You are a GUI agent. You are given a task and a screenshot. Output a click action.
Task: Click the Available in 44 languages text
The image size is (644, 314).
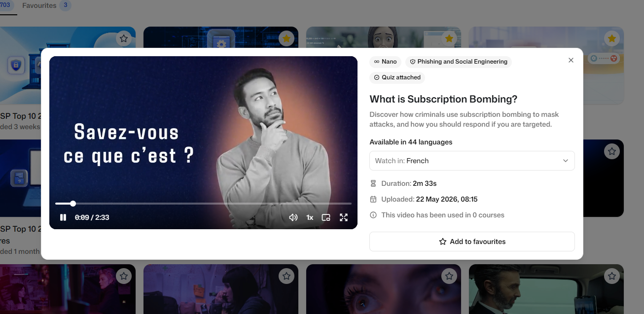point(411,142)
